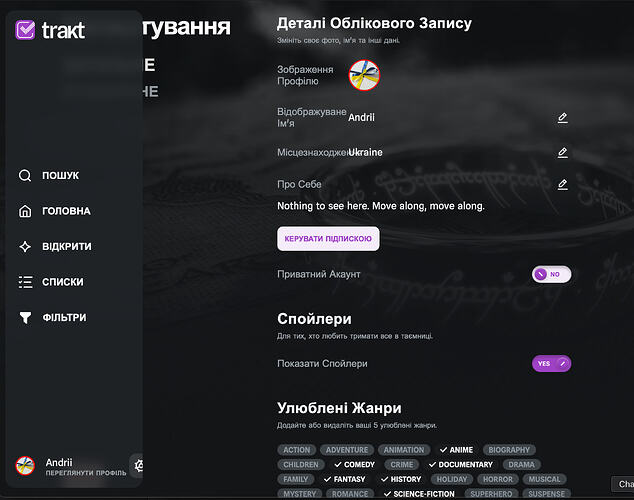Click Деталі Облікового Запису heading

tap(374, 23)
